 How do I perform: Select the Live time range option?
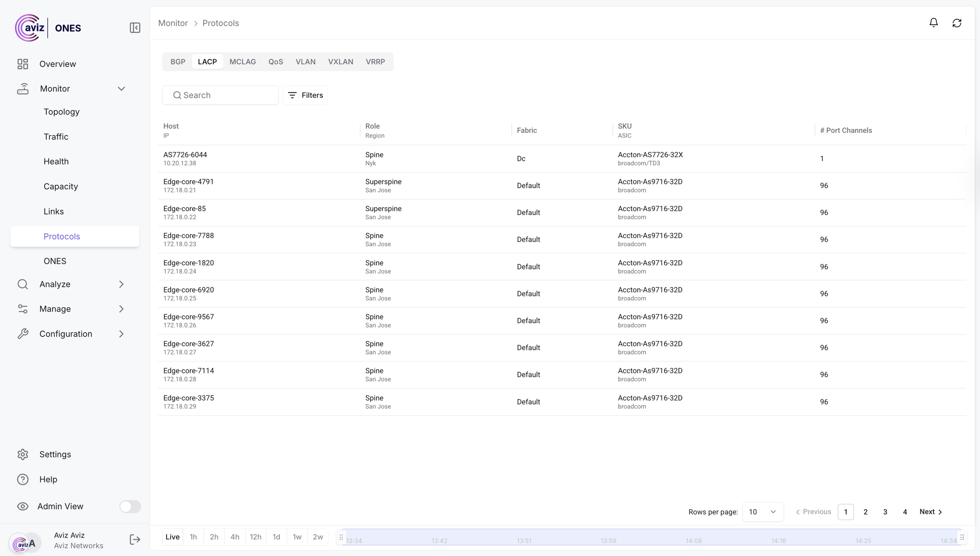coord(172,537)
